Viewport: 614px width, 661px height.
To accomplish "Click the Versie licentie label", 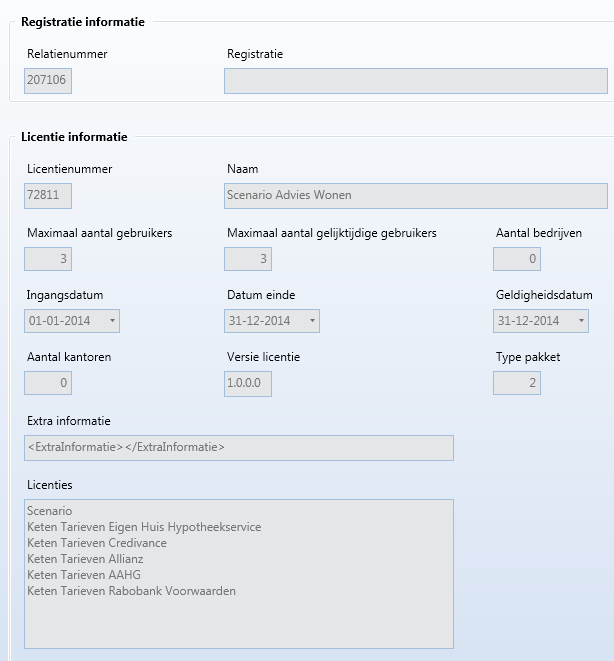I will [x=263, y=357].
